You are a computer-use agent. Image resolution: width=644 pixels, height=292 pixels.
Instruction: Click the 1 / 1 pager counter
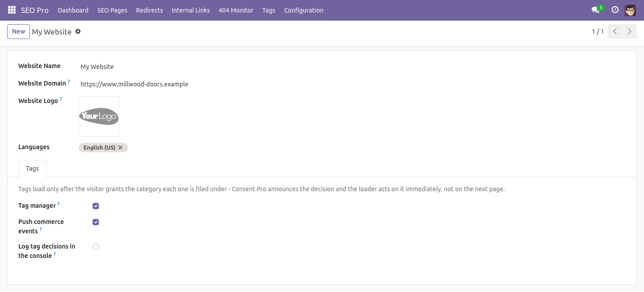pyautogui.click(x=598, y=31)
